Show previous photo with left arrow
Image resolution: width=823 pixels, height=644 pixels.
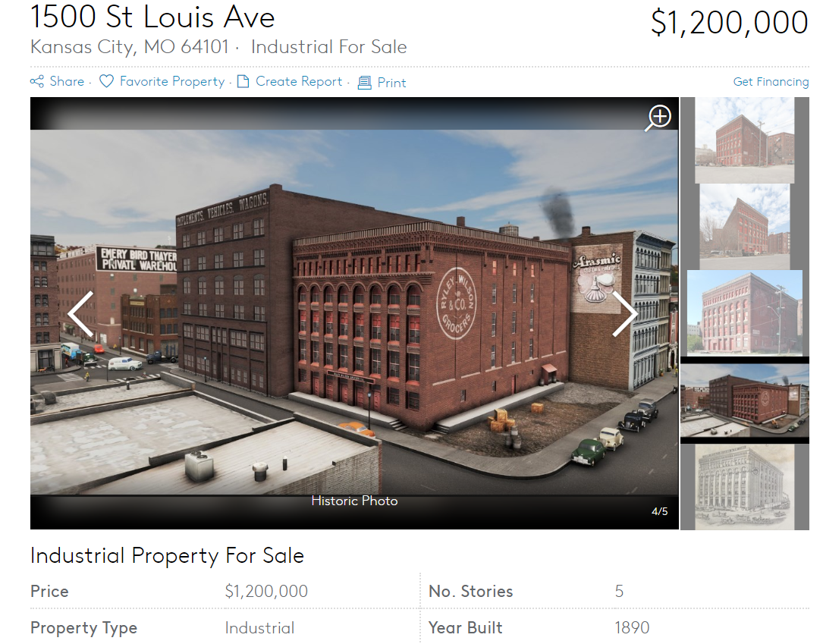point(81,314)
